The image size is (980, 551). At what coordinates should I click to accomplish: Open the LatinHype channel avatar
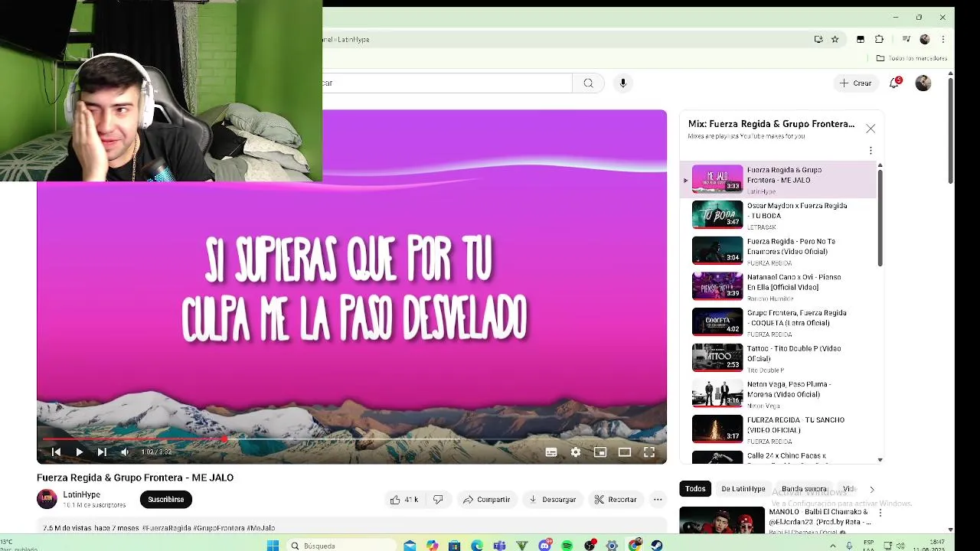click(x=47, y=499)
